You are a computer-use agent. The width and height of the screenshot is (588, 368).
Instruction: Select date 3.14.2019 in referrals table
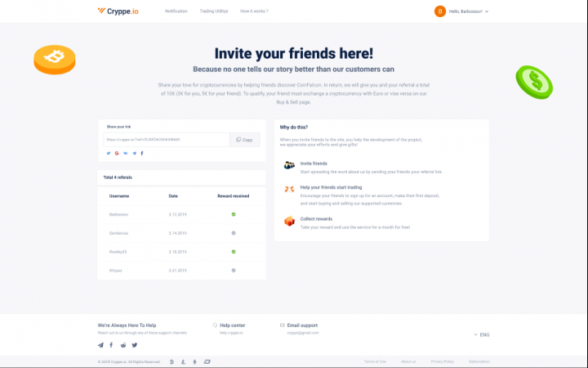tap(178, 233)
